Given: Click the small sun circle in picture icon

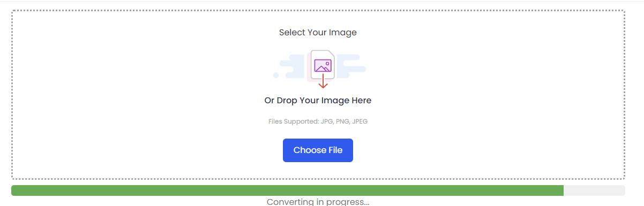Looking at the screenshot, I should 327,63.
